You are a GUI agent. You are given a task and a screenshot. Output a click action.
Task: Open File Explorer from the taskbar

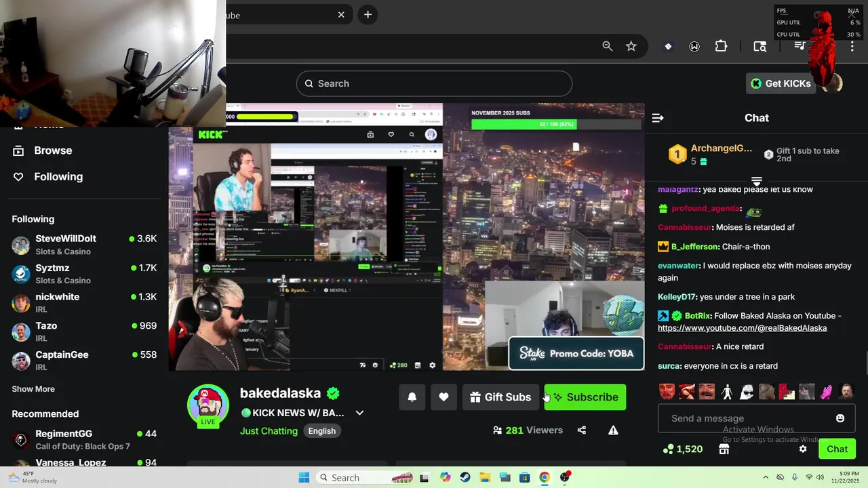click(x=485, y=478)
